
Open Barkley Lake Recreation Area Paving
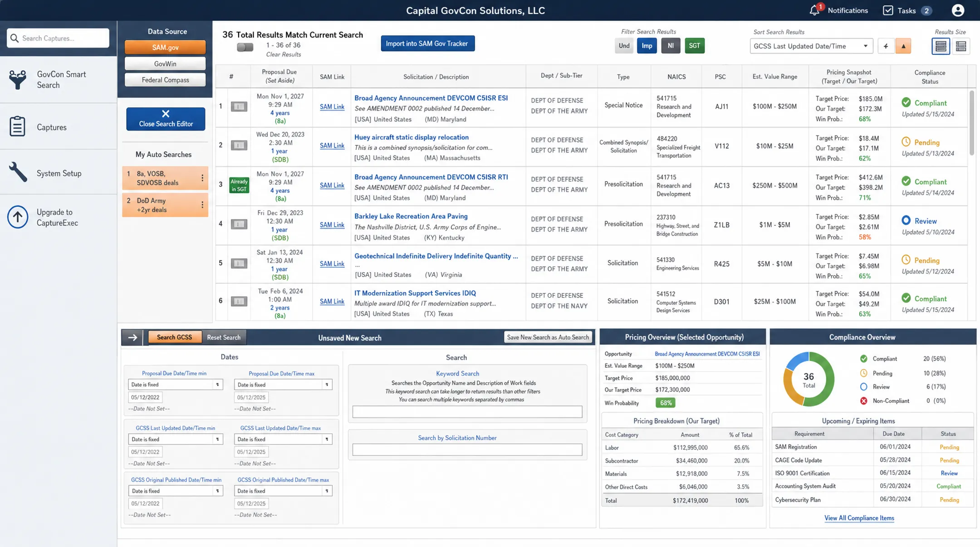(x=411, y=216)
